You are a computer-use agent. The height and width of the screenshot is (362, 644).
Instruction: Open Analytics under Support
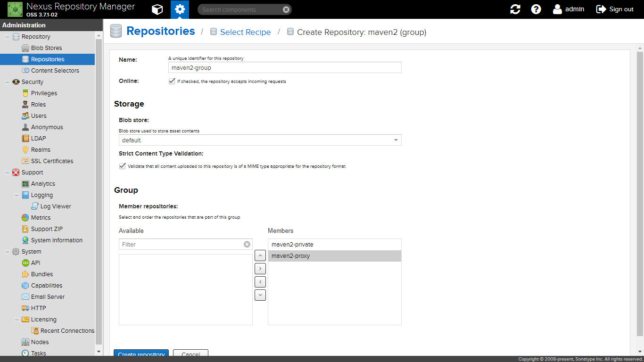(x=43, y=184)
